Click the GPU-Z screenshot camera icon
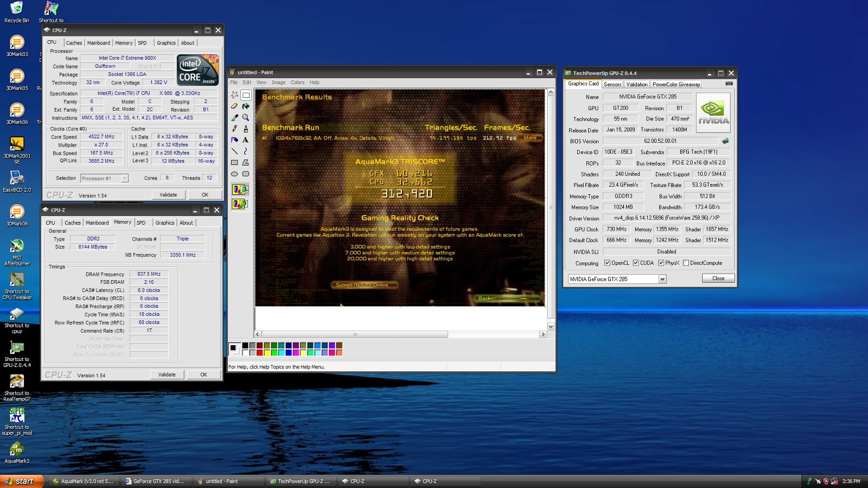Screen dimensions: 868x488 [729, 84]
